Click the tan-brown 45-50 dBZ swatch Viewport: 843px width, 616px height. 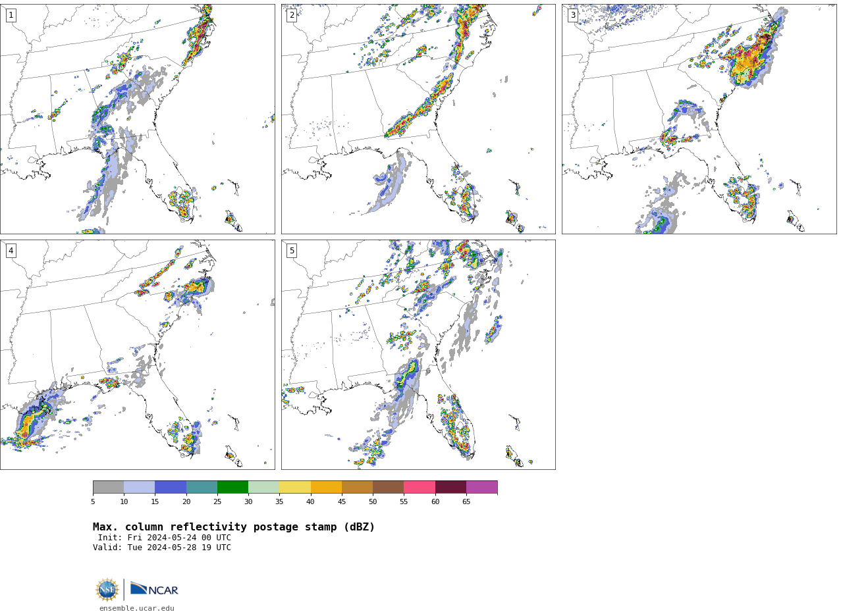pyautogui.click(x=357, y=487)
